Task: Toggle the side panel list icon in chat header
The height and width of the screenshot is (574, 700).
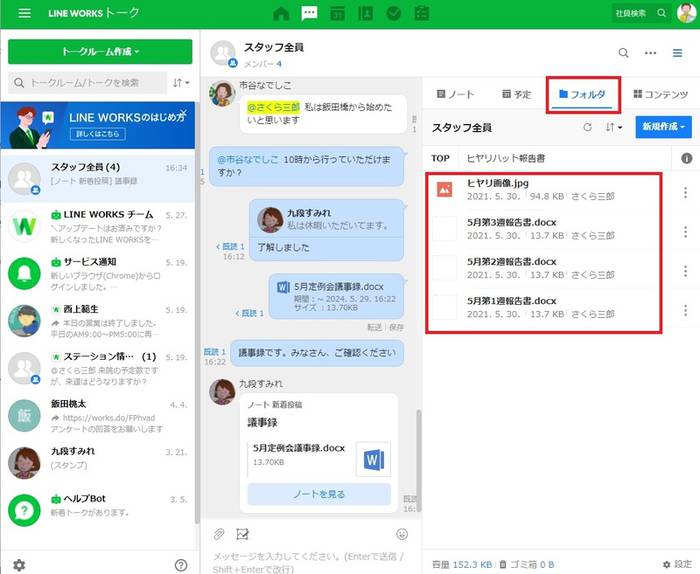Action: click(x=677, y=53)
